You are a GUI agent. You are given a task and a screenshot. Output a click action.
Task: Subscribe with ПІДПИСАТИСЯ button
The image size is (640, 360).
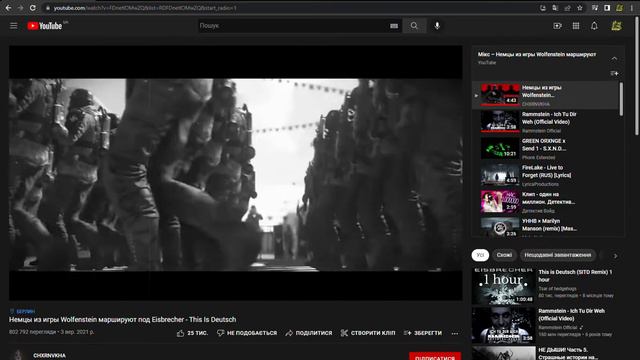click(x=435, y=356)
